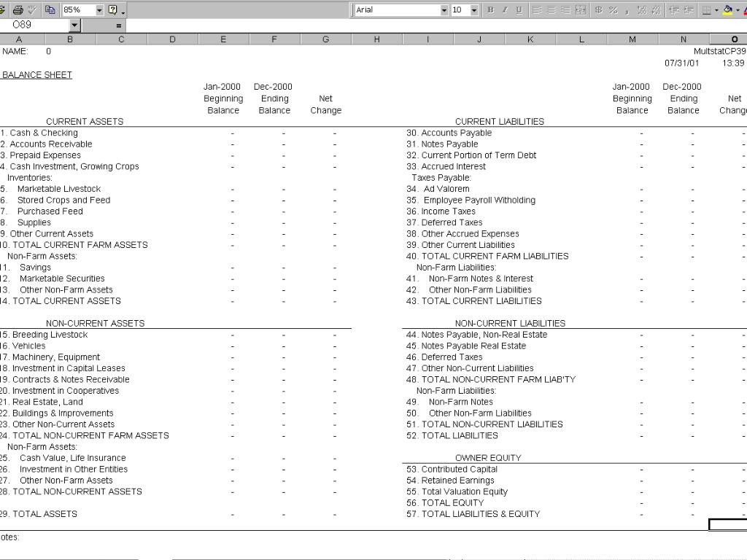Click the Name Box showing O89

34,25
